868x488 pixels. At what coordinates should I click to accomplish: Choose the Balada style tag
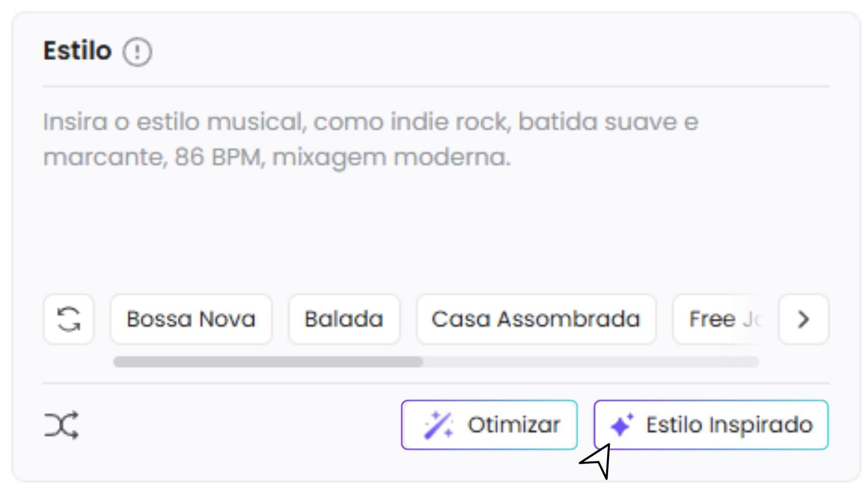[x=344, y=319]
